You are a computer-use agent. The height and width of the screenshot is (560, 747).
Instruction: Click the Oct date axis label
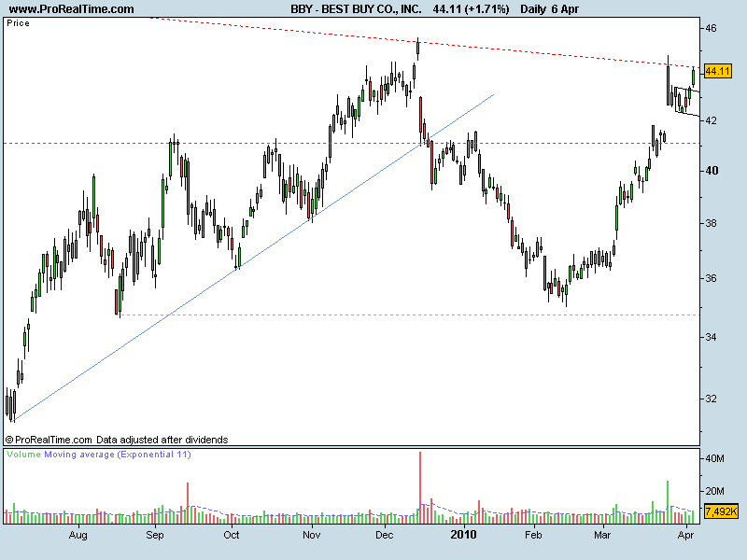click(231, 535)
